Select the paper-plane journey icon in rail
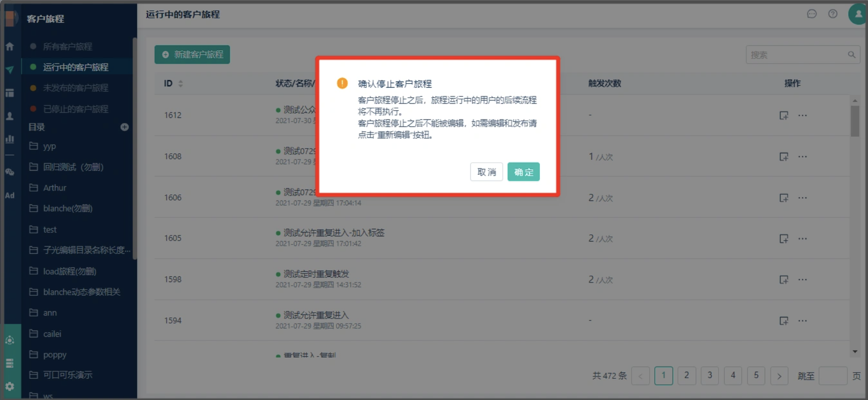The width and height of the screenshot is (868, 400). click(9, 70)
